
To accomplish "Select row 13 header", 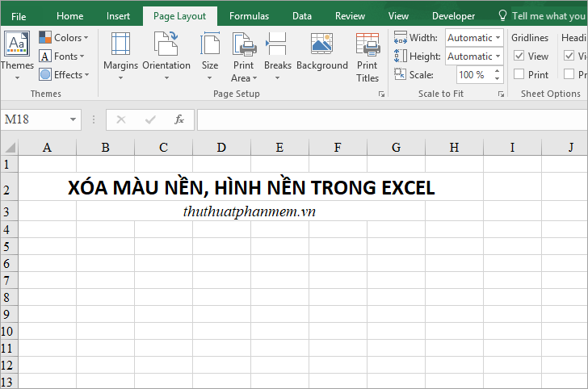I will tap(9, 381).
